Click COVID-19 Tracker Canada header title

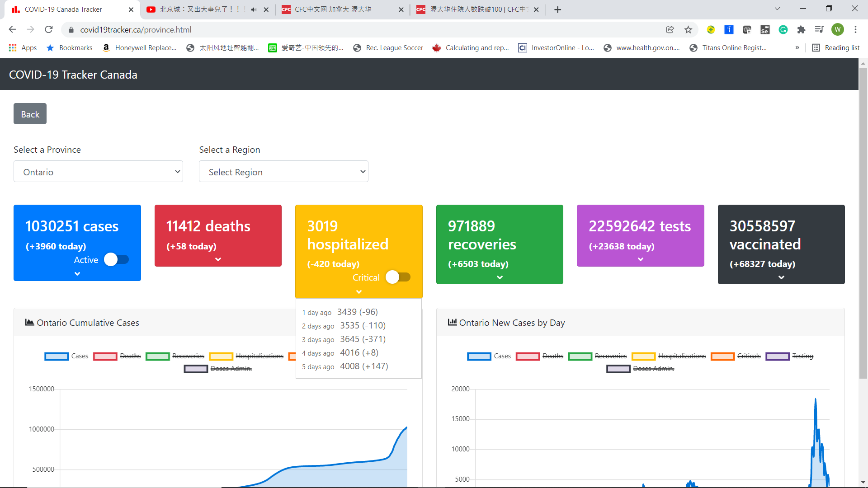[x=73, y=75]
